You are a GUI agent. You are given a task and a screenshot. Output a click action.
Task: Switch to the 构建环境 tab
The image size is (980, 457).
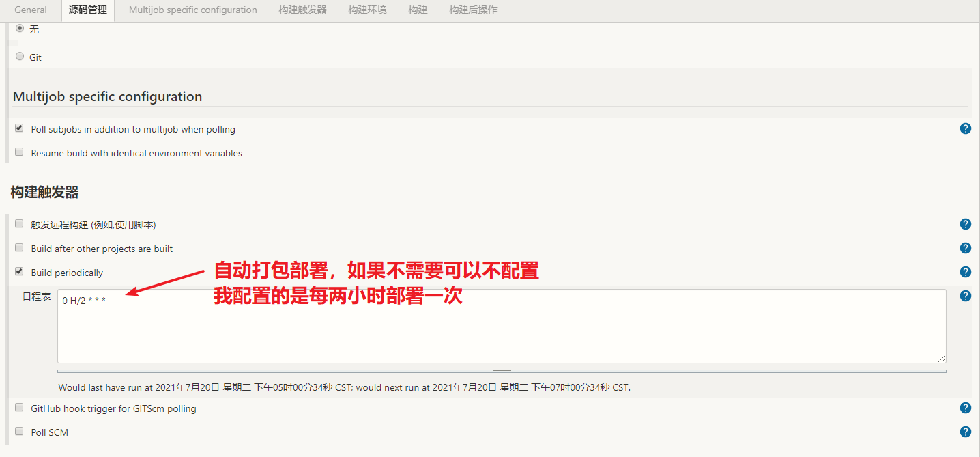366,10
